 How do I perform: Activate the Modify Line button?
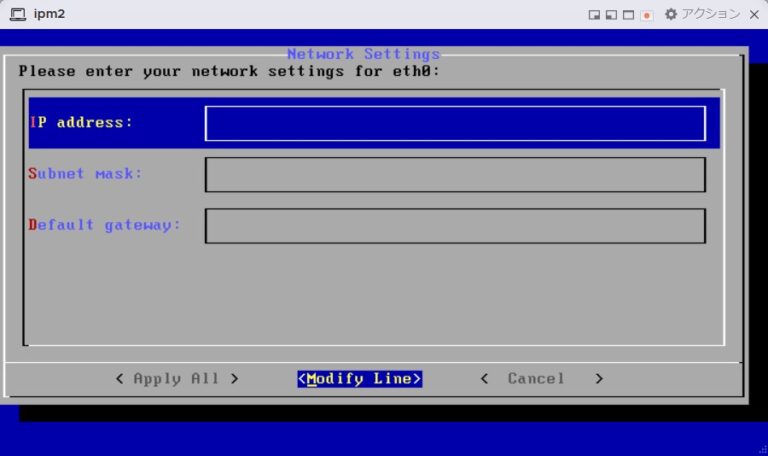pos(360,379)
